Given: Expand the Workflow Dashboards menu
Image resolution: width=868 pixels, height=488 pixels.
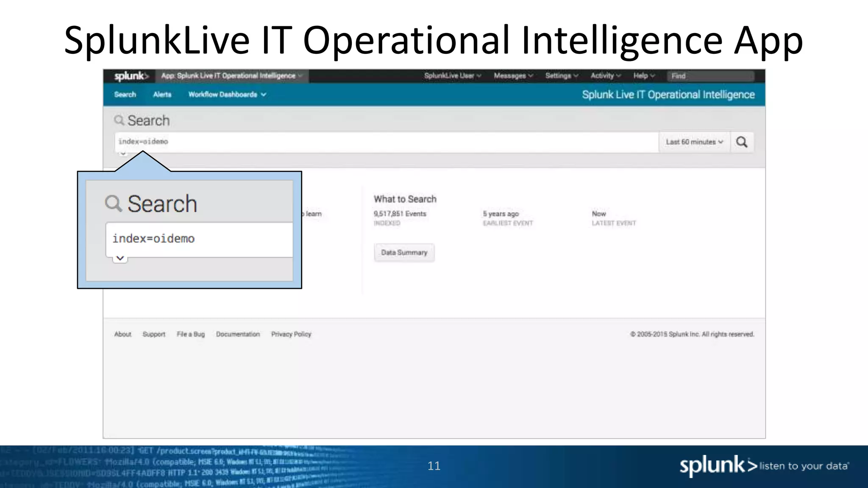Looking at the screenshot, I should (227, 94).
